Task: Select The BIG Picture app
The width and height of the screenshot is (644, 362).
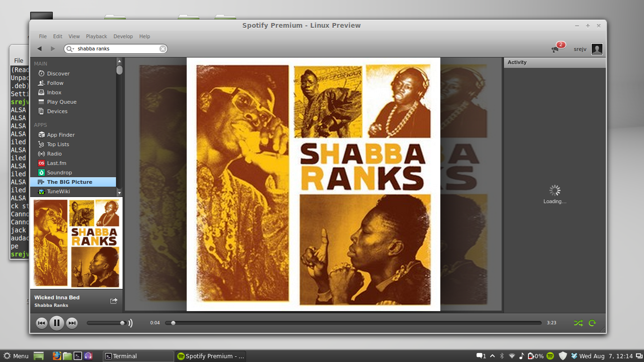Action: pos(73,182)
